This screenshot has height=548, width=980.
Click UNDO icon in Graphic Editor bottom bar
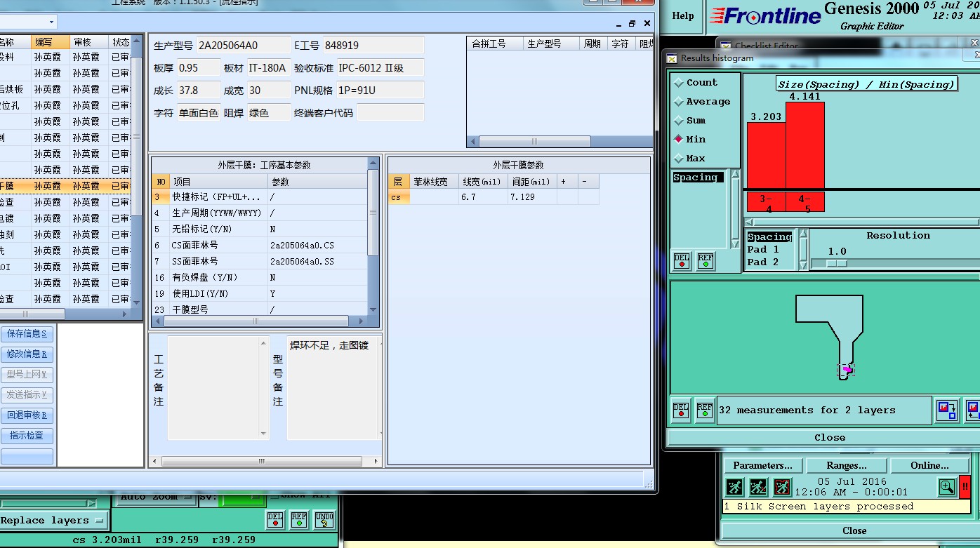pos(324,520)
